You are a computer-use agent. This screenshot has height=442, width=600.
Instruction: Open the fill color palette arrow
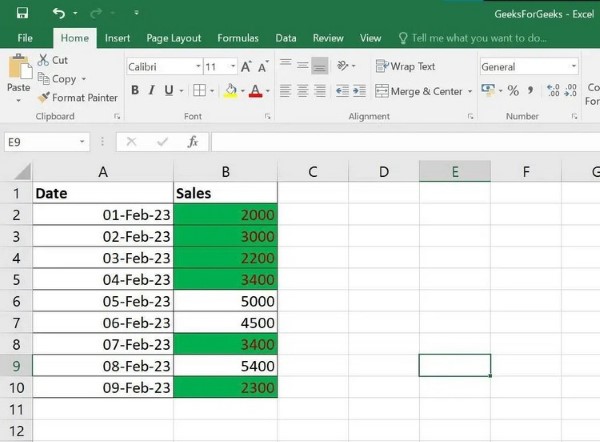click(243, 91)
